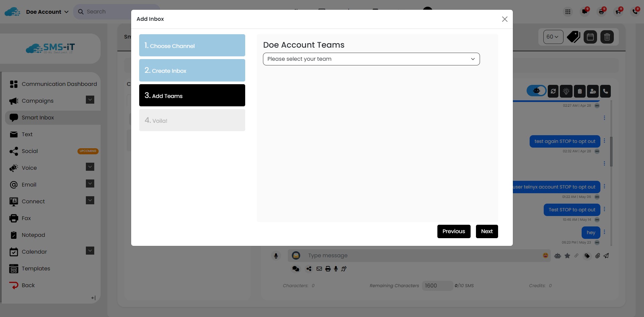Open fax notifications printer icon in top bar
644x317 pixels.
601,12
